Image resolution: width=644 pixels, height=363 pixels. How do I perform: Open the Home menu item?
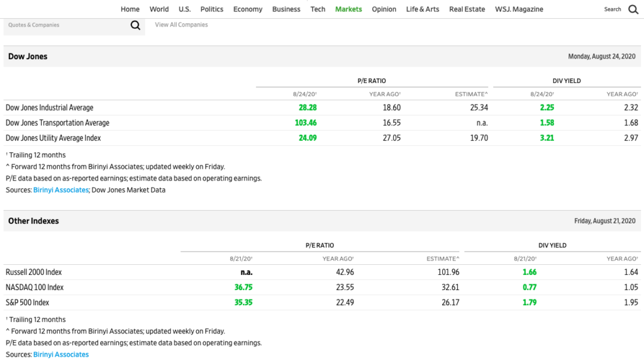coord(130,9)
